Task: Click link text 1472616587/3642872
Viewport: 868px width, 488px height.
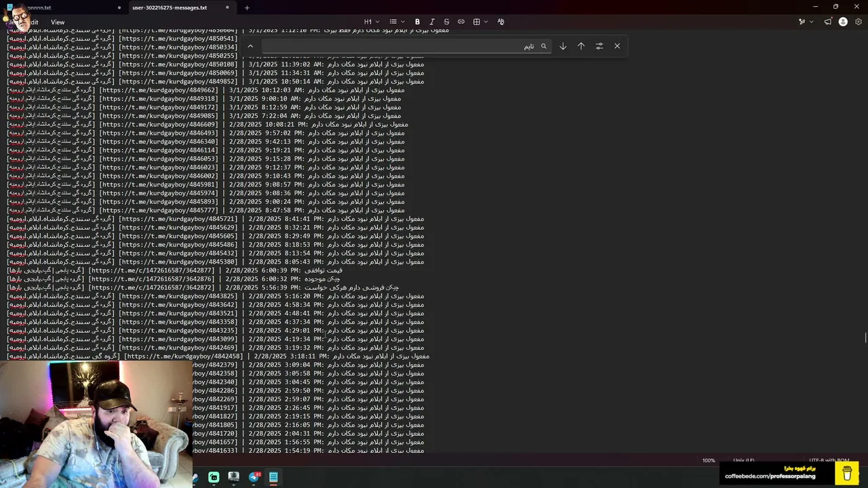Action: [x=153, y=287]
